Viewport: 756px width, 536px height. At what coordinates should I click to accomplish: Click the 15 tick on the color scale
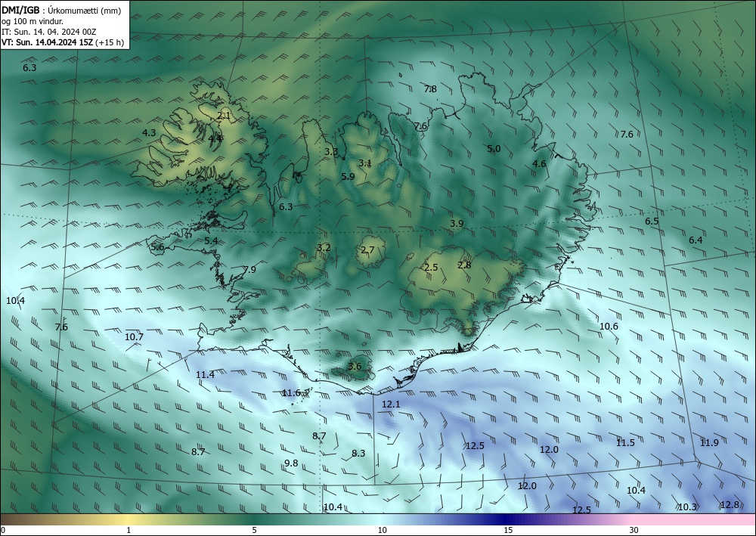(508, 531)
